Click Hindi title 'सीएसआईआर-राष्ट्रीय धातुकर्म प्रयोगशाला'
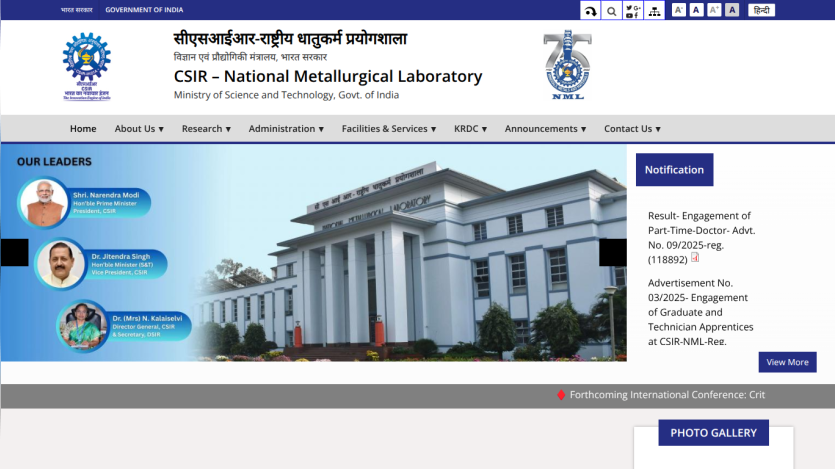 click(x=290, y=39)
